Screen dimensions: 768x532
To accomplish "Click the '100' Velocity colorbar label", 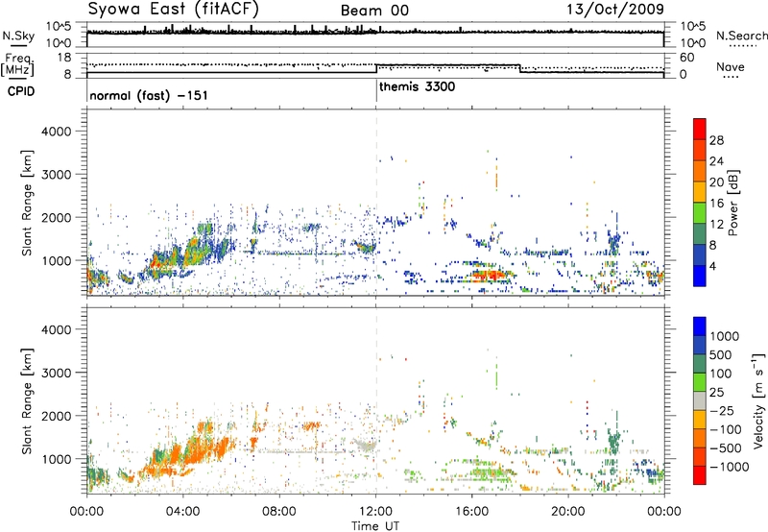I will tap(721, 374).
